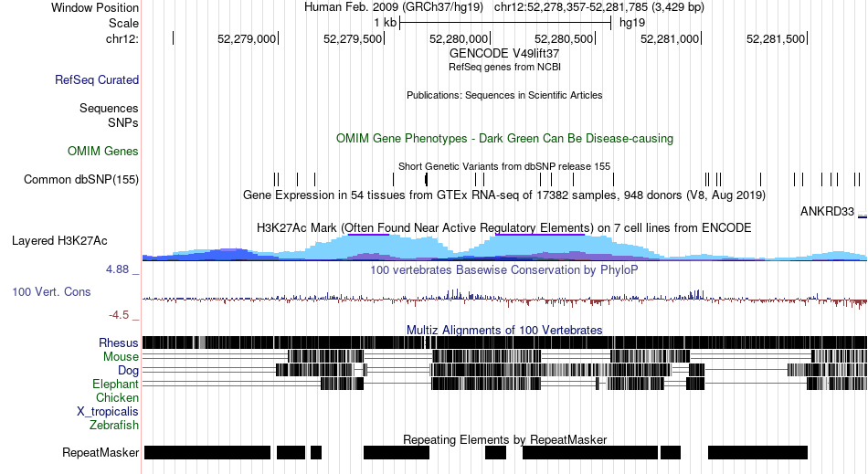Select the Dog species label
This screenshot has width=868, height=474.
point(128,371)
